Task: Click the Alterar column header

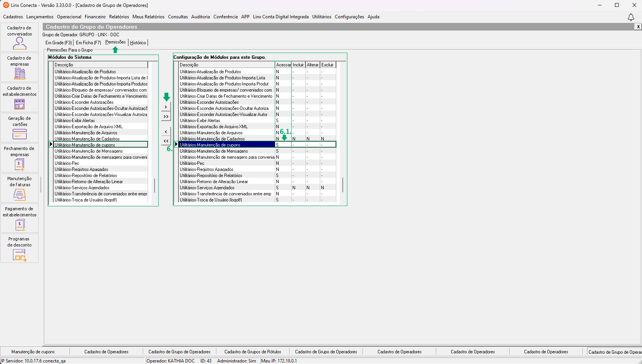Action: [x=313, y=65]
